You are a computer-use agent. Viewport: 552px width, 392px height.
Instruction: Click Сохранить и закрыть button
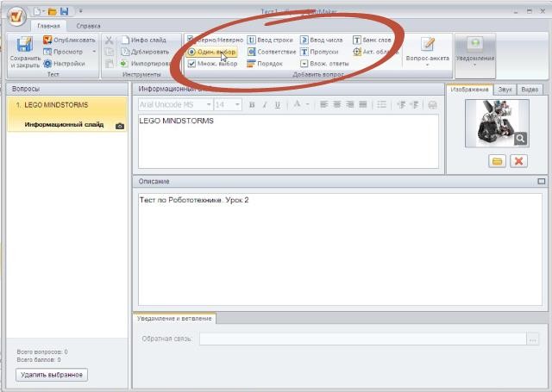point(25,52)
